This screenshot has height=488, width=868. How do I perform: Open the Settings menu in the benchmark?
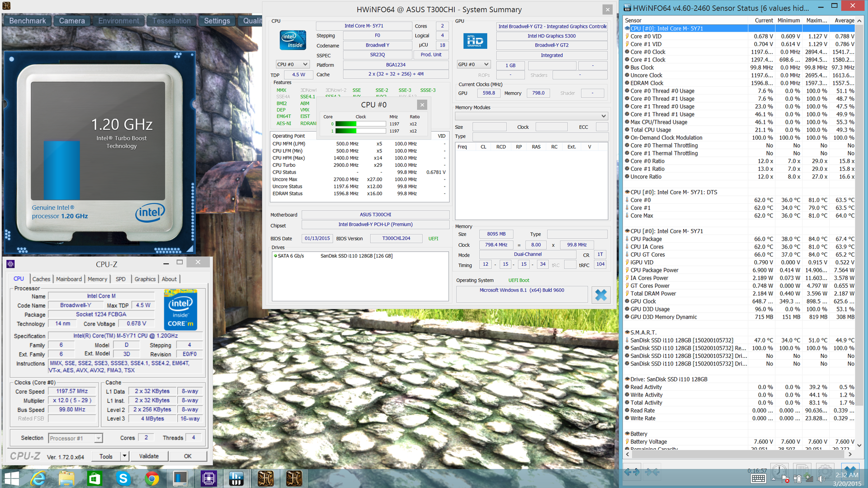click(x=217, y=21)
